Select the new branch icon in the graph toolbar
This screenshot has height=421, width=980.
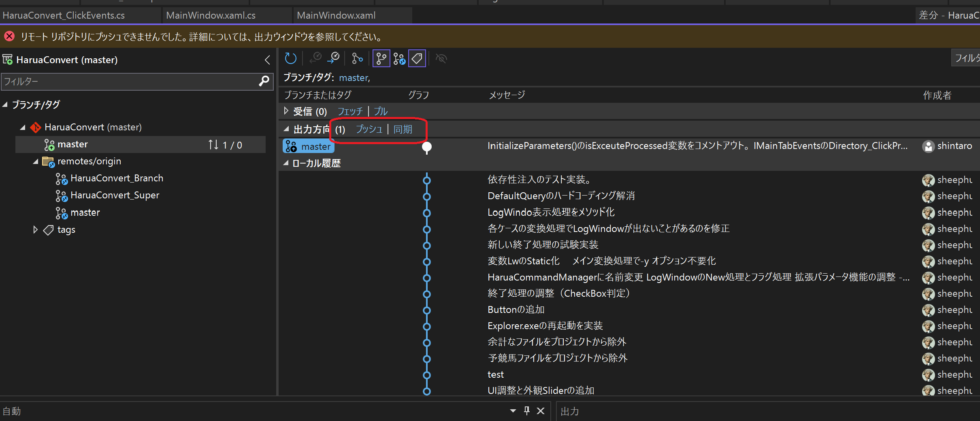[357, 58]
